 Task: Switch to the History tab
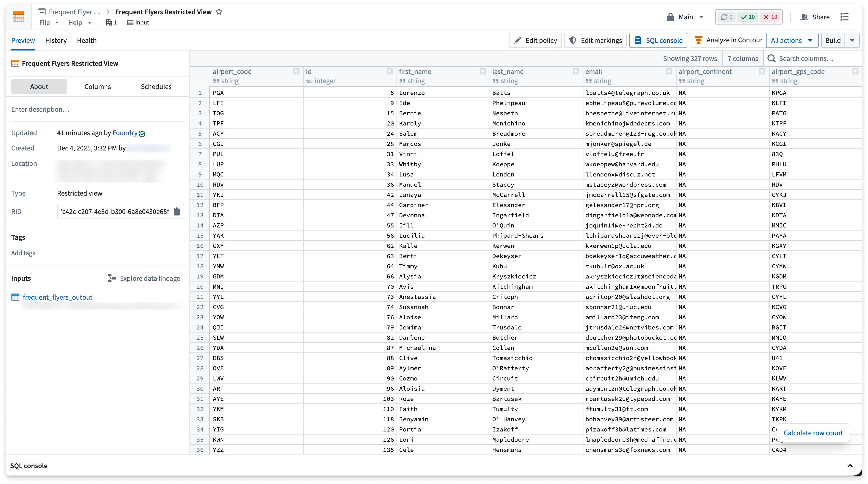point(56,40)
